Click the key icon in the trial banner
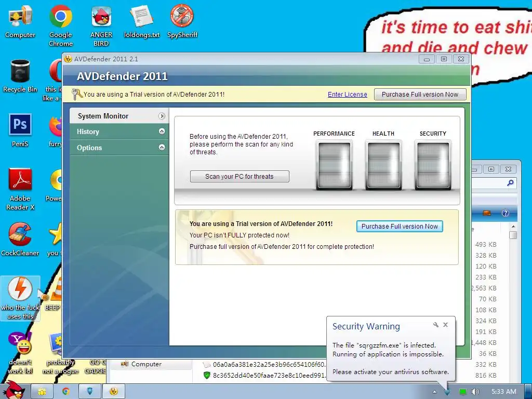The height and width of the screenshot is (399, 532). click(77, 95)
